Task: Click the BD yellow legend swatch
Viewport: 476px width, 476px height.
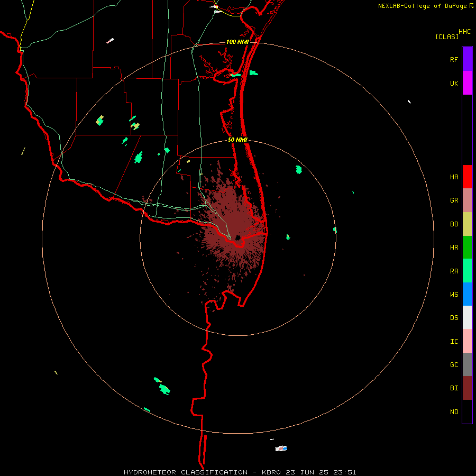Action: coord(467,224)
